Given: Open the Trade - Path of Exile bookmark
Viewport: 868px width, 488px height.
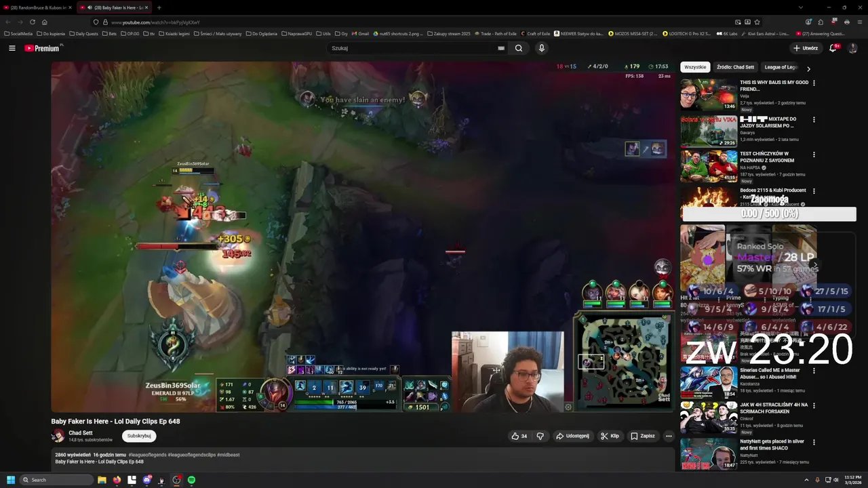Looking at the screenshot, I should tap(496, 33).
